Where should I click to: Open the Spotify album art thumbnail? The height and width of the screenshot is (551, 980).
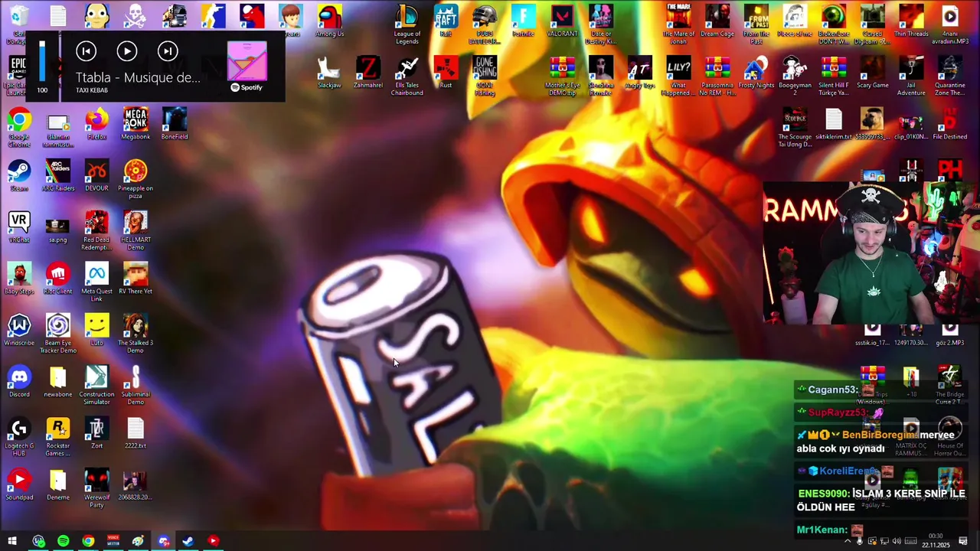[x=247, y=61]
